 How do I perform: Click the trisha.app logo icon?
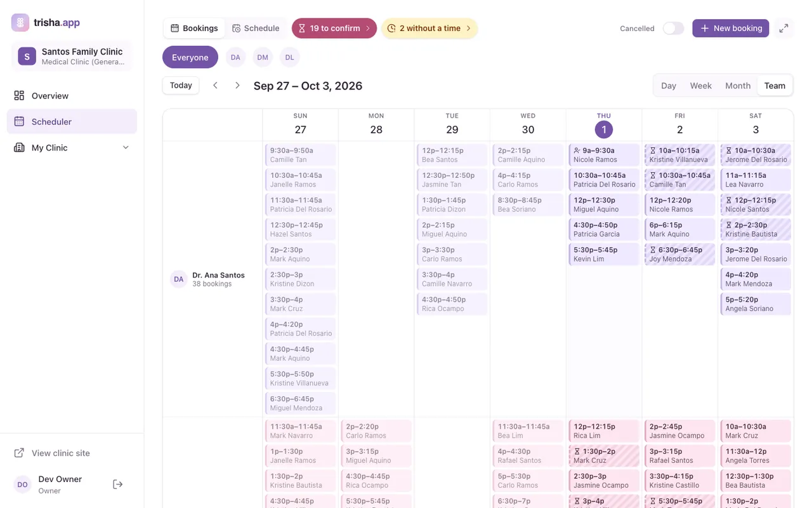pyautogui.click(x=20, y=22)
